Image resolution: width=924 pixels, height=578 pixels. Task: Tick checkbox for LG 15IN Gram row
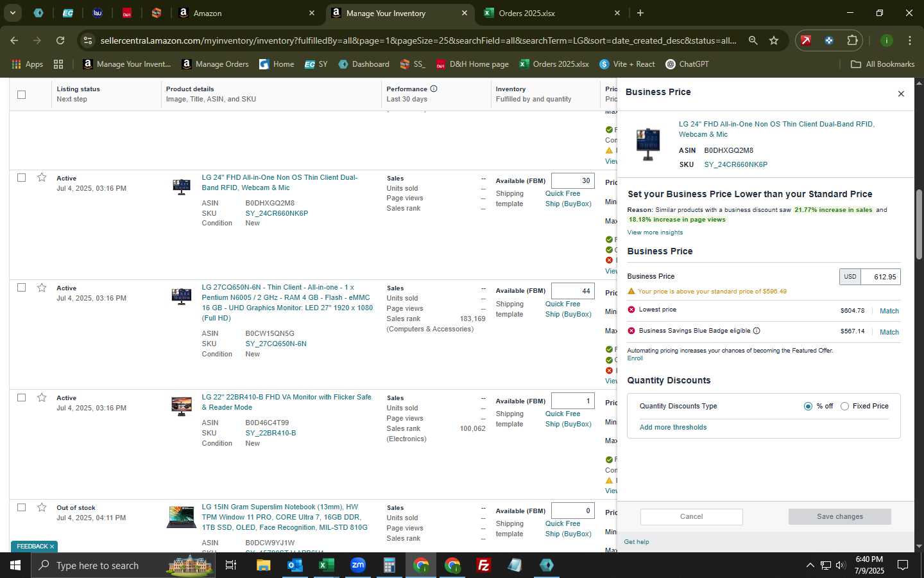[x=21, y=507]
